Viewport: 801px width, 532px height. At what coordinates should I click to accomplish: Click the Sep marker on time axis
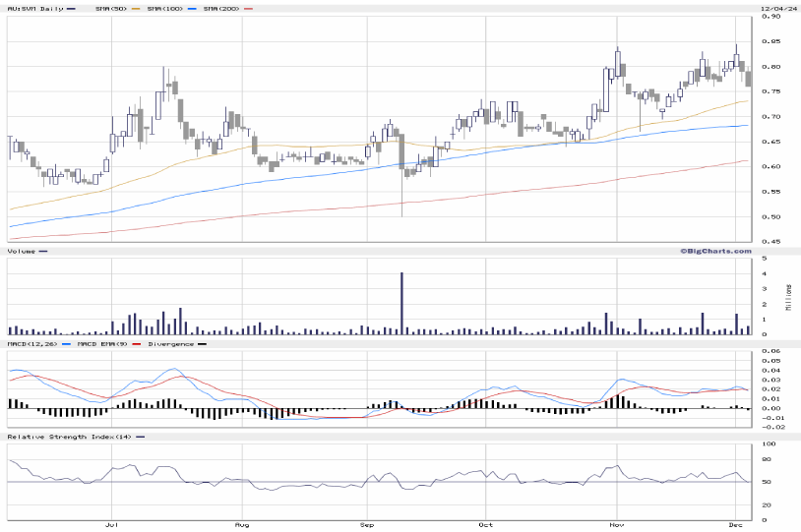click(x=368, y=527)
